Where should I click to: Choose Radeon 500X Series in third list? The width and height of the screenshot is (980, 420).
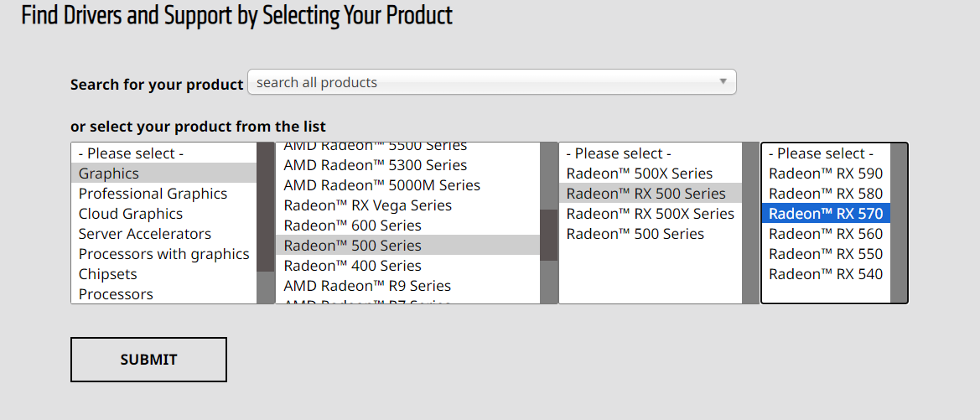tap(639, 174)
